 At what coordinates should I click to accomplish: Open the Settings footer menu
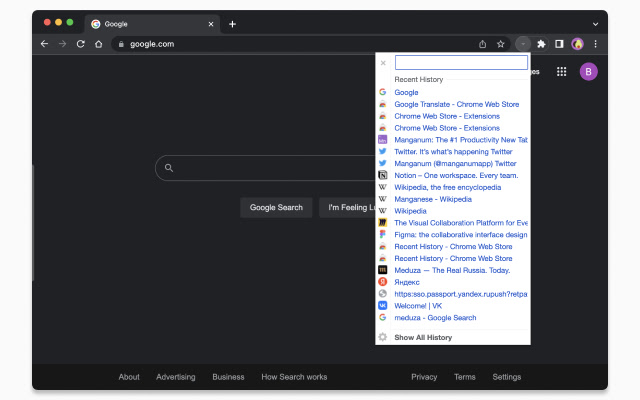point(507,377)
